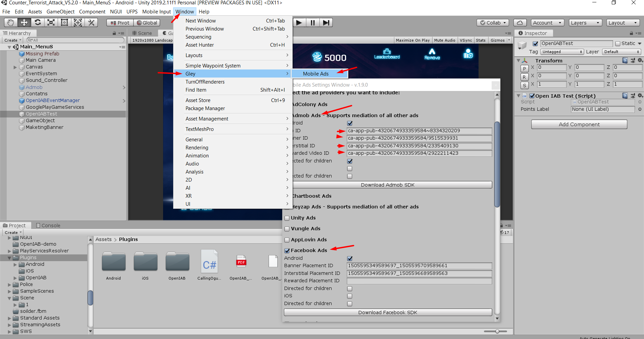Image resolution: width=644 pixels, height=339 pixels.
Task: Select the Scale tool icon
Action: [51, 22]
